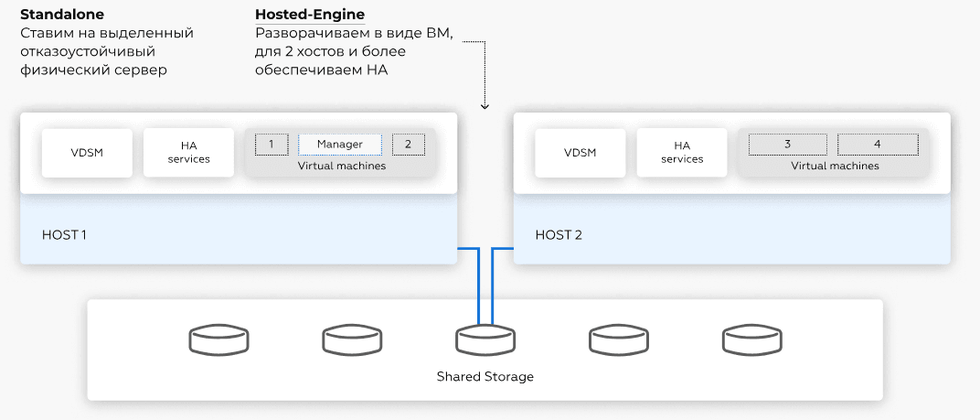Image resolution: width=980 pixels, height=420 pixels.
Task: Click the Hosted-Engine heading
Action: point(309,16)
